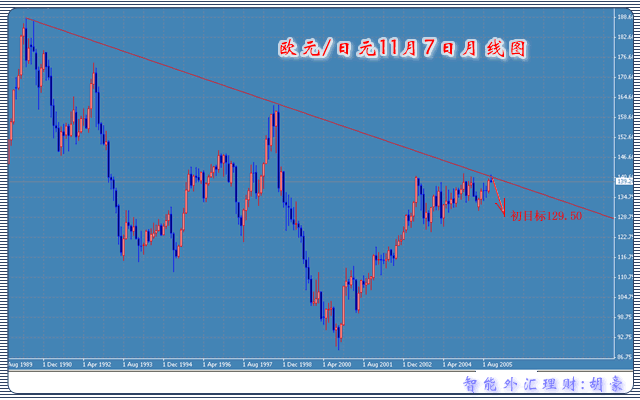Image resolution: width=640 pixels, height=400 pixels.
Task: Click the 初目标129.50 annotation text
Action: pos(546,216)
